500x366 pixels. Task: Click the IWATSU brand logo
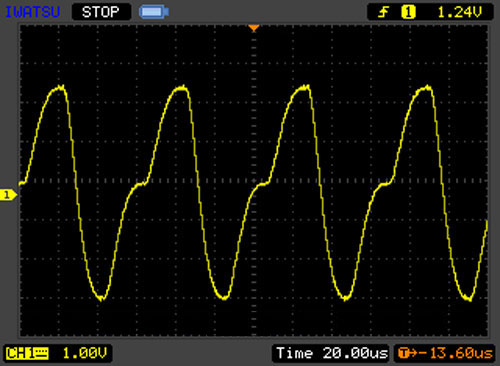tap(33, 12)
